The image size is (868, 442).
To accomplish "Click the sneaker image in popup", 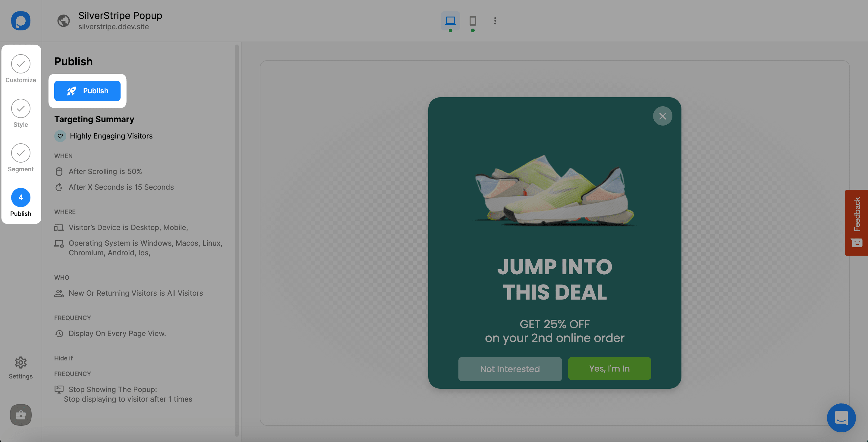I will pos(555,190).
